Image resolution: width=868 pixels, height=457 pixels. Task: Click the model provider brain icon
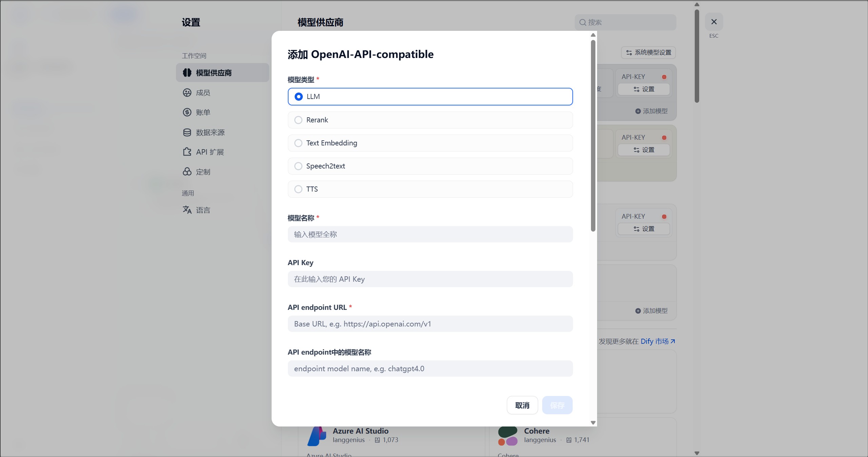coord(187,73)
